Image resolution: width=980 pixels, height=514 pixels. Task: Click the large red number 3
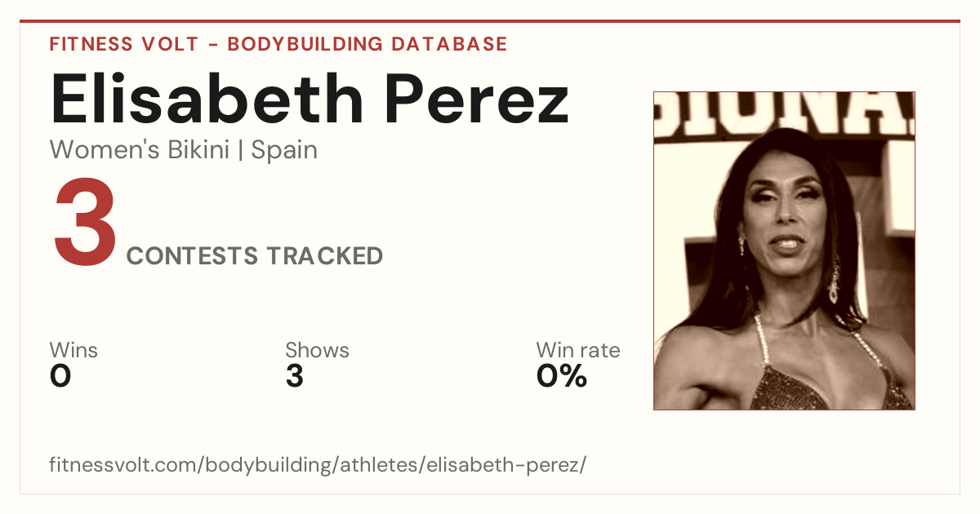86,224
